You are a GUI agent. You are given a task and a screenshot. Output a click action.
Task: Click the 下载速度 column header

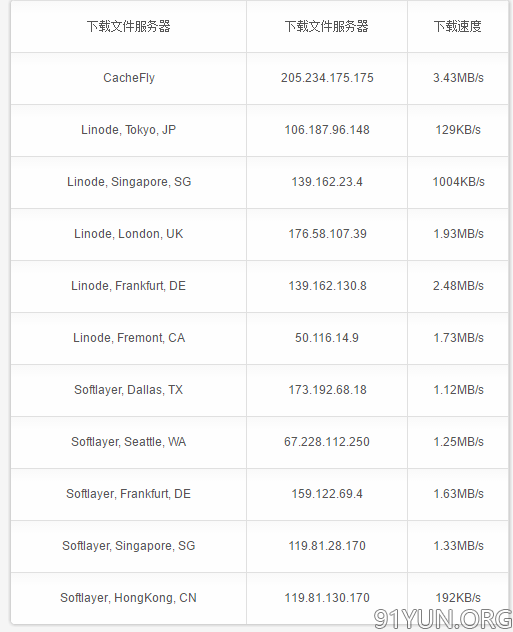point(458,26)
